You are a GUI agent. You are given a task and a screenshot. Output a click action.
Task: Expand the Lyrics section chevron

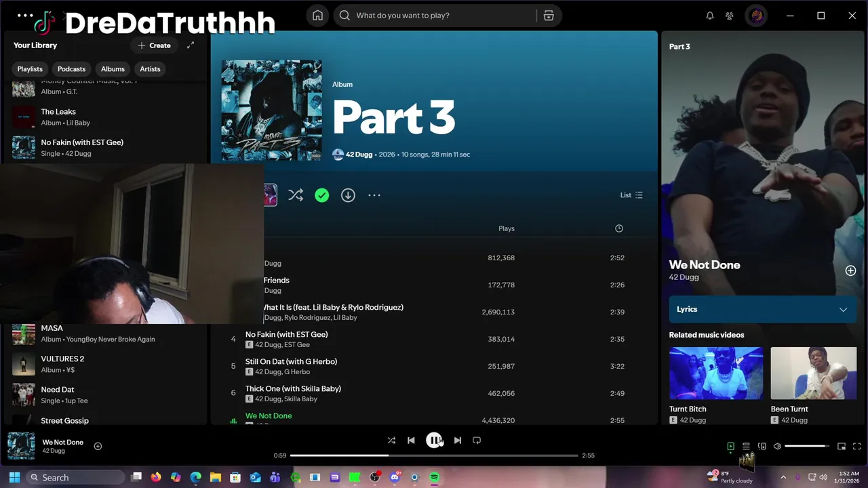843,310
